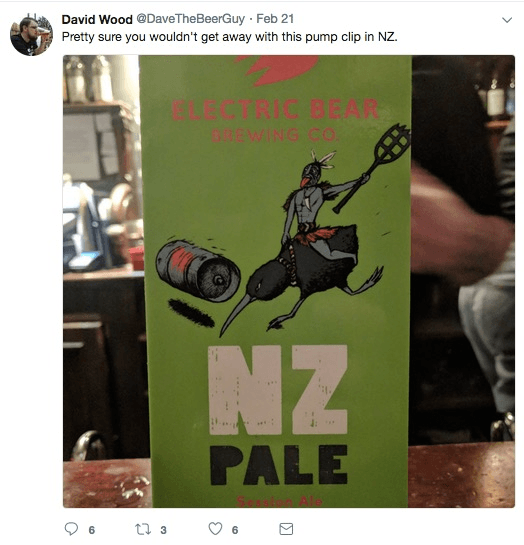Open the tweet text about the pump clip

(229, 37)
